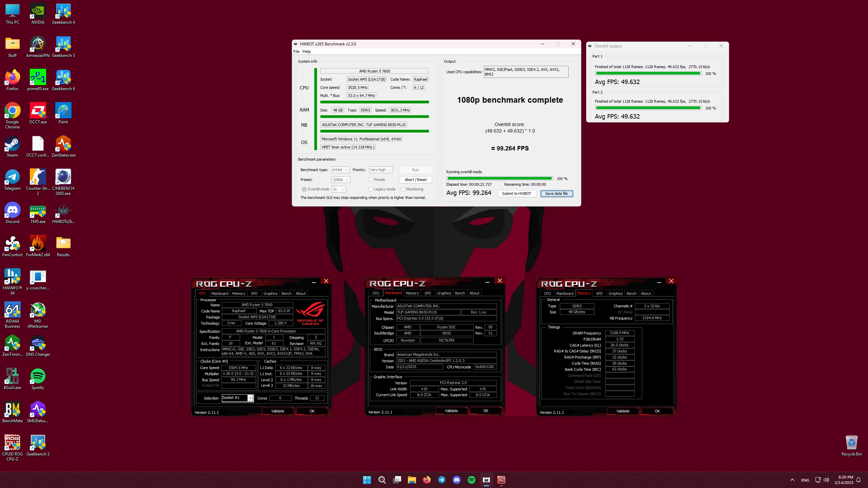Click Memory tab in middle CPU-Z
The height and width of the screenshot is (488, 868).
412,293
